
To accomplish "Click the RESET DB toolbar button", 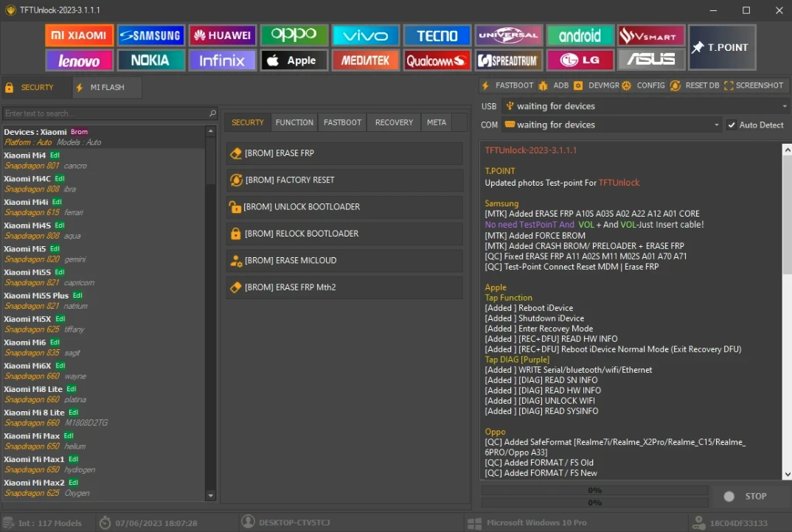I will pyautogui.click(x=695, y=85).
